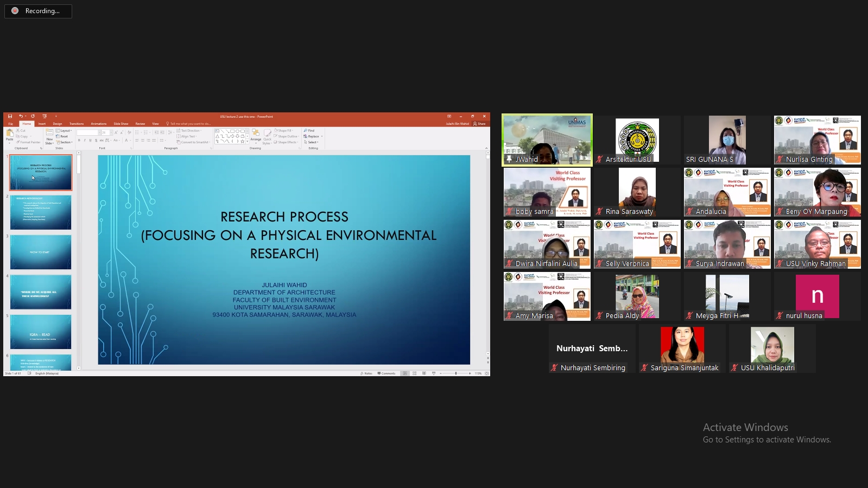The image size is (868, 488).
Task: Toggle Align Left paragraph
Action: coord(137,140)
